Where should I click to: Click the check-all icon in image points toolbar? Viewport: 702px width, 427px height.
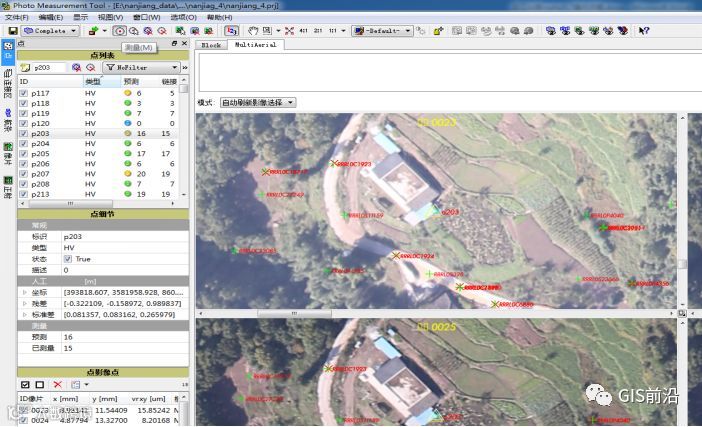26,384
